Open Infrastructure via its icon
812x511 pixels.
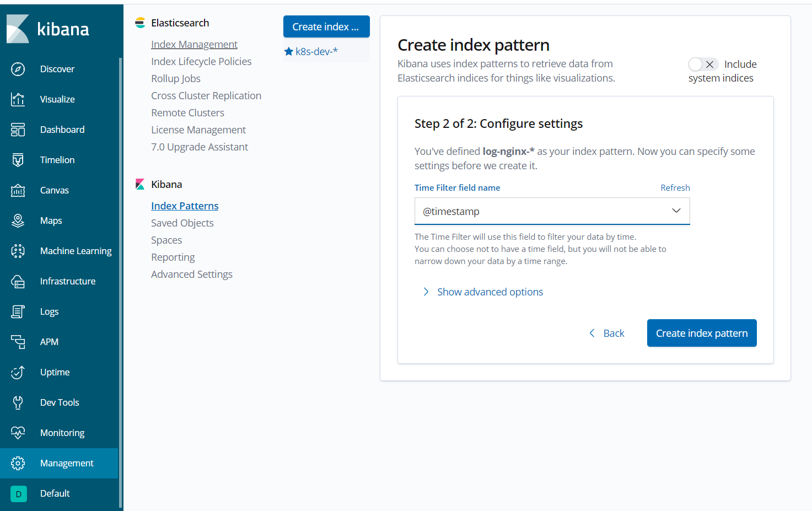tap(18, 281)
